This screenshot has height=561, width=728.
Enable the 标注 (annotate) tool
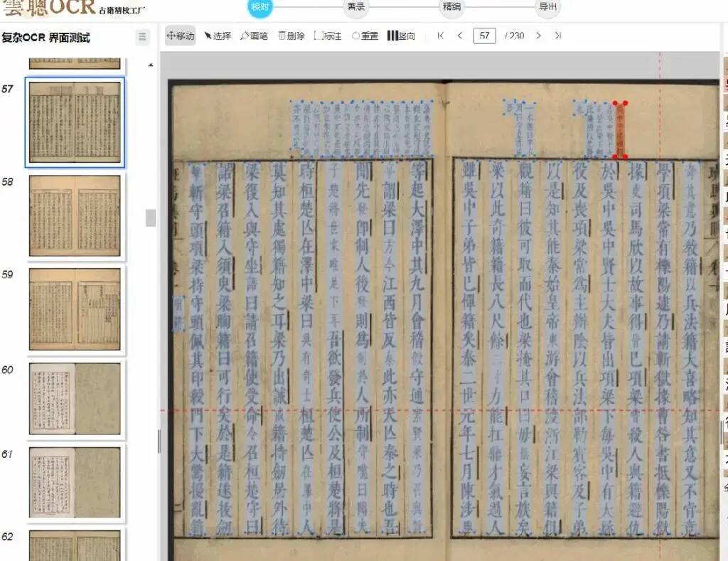[328, 36]
